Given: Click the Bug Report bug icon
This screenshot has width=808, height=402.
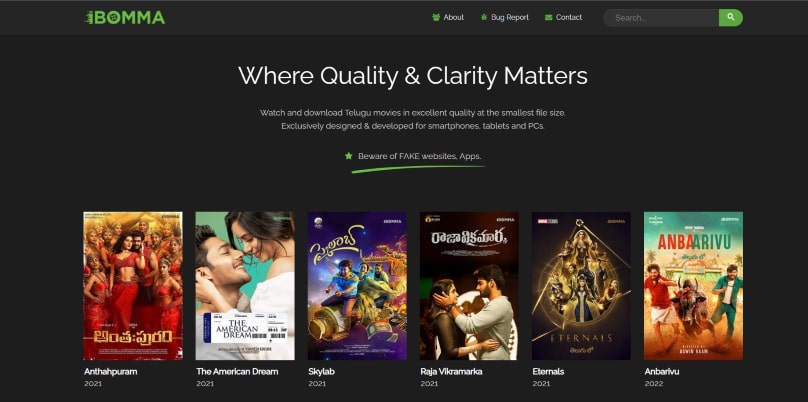Looking at the screenshot, I should [483, 18].
